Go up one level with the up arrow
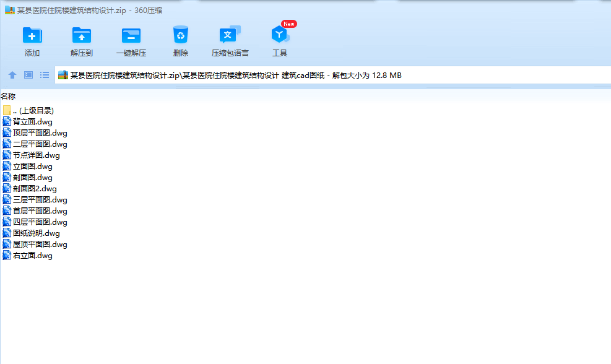 [12, 75]
